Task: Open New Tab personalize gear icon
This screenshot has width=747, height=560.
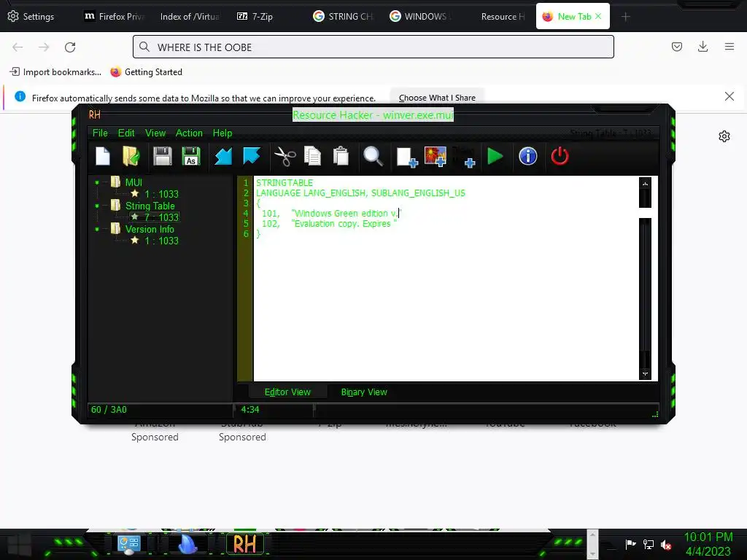Action: [x=724, y=136]
